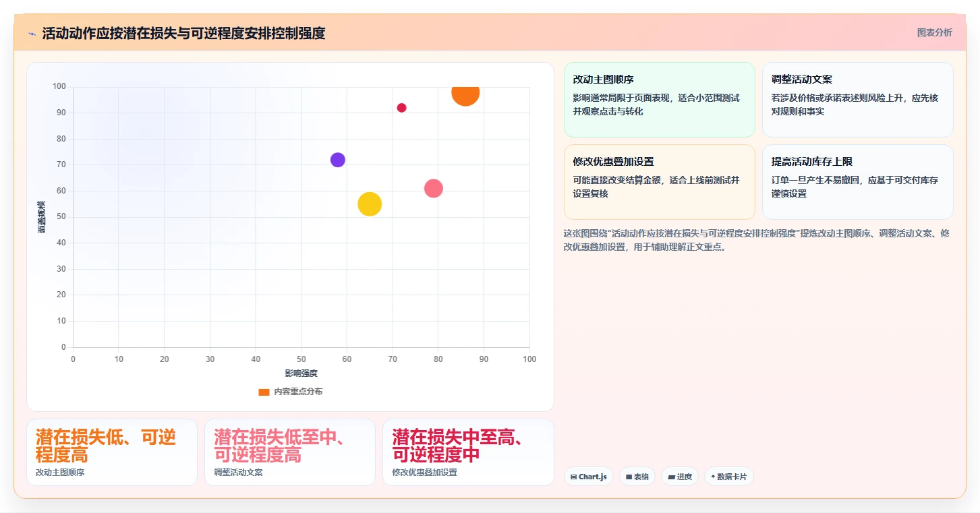Click the icon inside the Chart.js chip
The width and height of the screenshot is (980, 513).
click(573, 477)
